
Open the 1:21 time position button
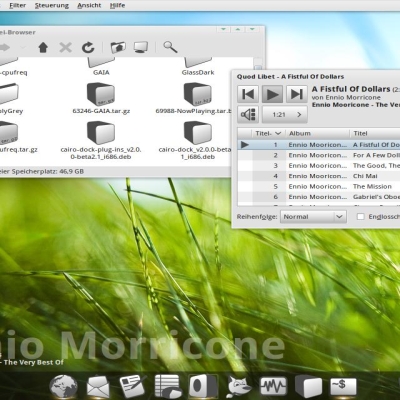coord(285,115)
